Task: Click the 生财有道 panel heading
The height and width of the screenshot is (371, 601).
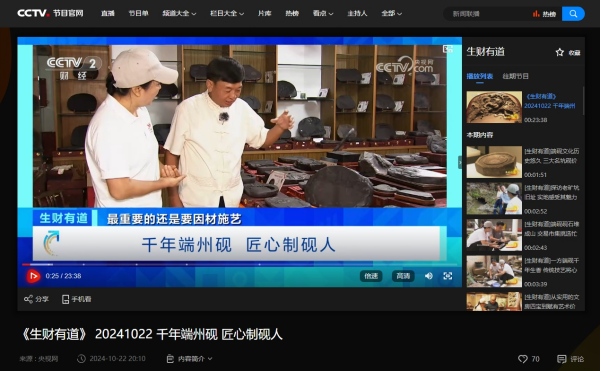Action: [485, 52]
